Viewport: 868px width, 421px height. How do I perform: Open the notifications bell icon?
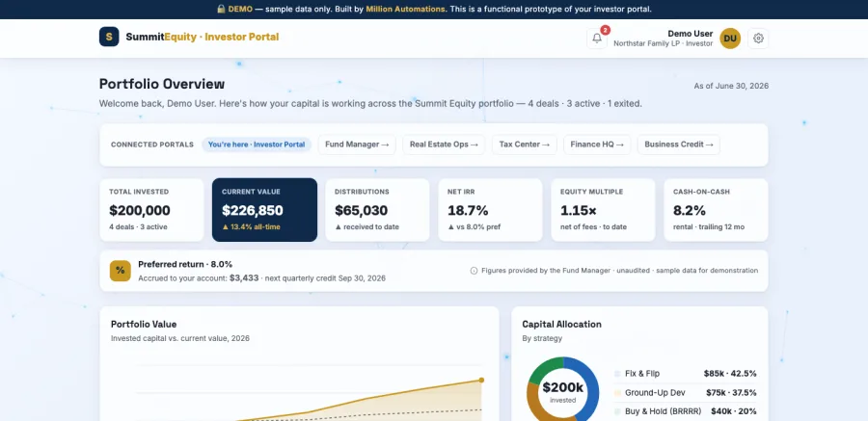(597, 39)
